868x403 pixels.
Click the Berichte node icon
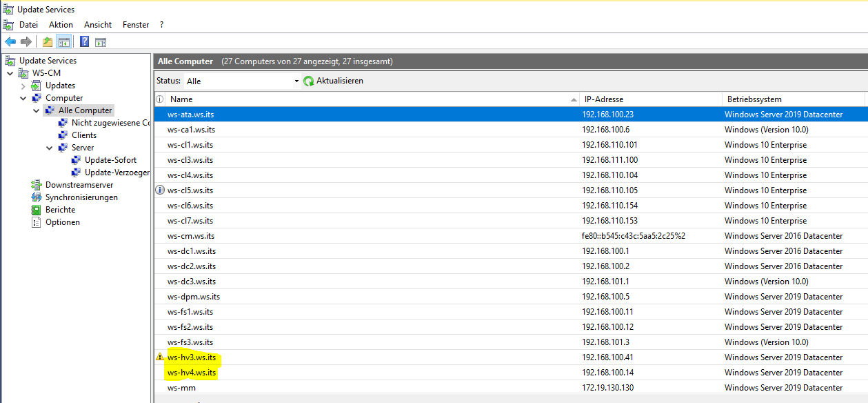(37, 210)
